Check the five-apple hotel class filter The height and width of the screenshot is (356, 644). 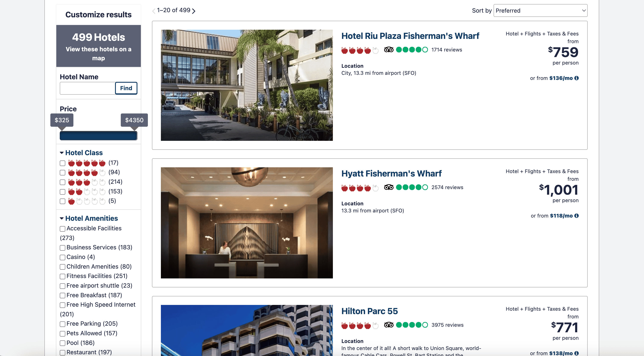coord(63,163)
